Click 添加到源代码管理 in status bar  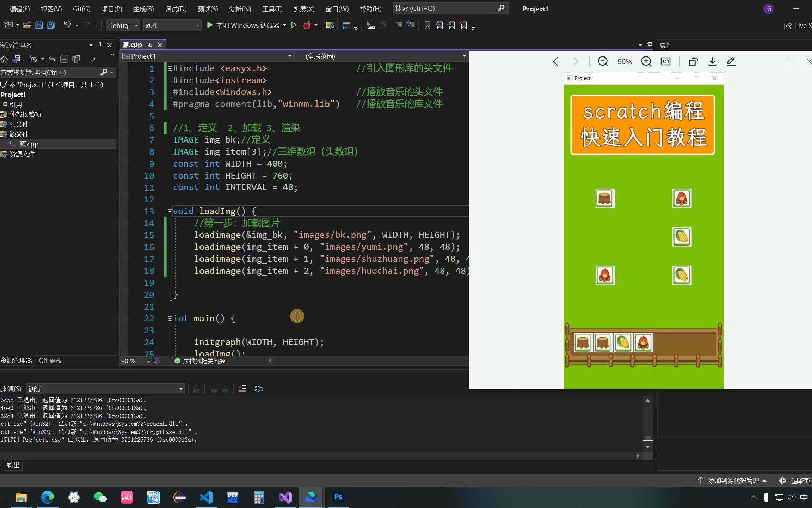732,480
